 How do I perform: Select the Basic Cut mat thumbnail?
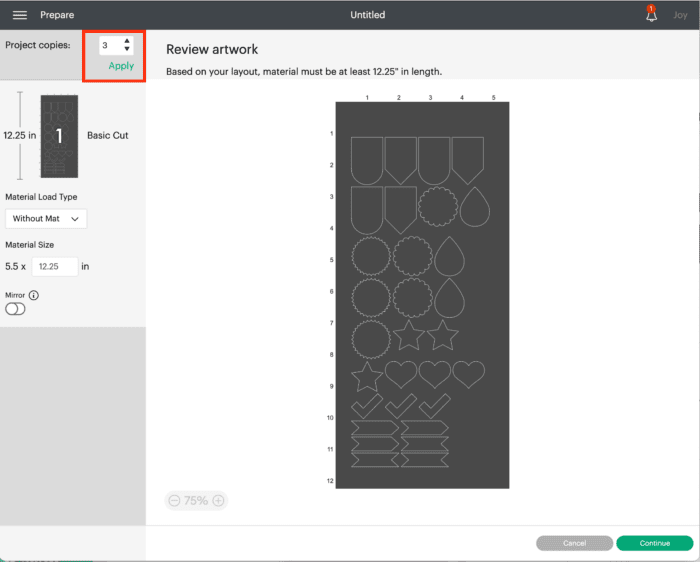[58, 136]
